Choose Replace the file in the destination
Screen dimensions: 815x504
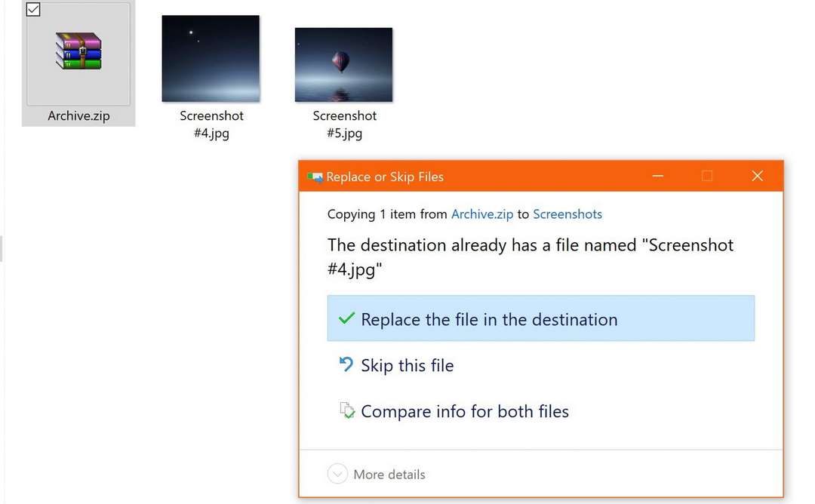540,318
